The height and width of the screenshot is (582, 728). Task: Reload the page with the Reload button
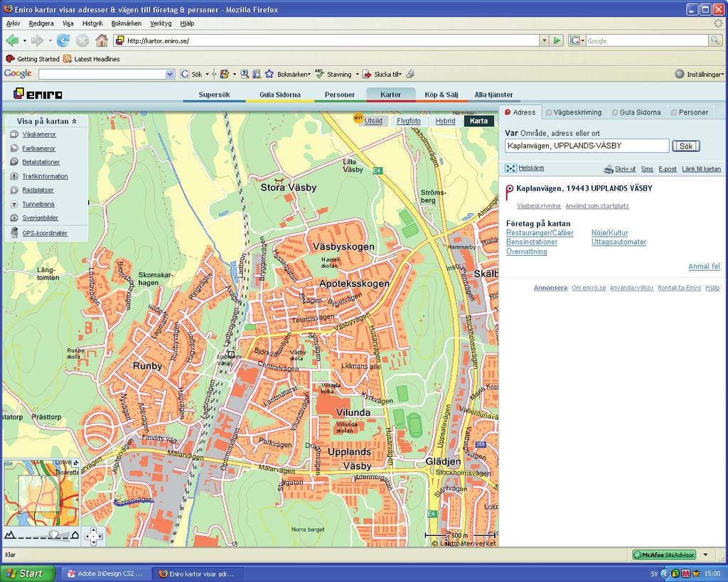[63, 41]
